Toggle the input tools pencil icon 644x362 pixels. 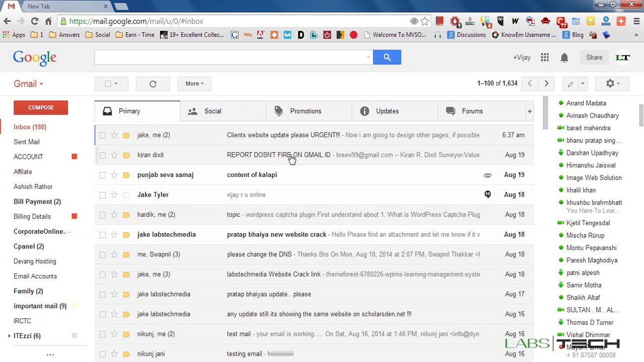point(570,84)
